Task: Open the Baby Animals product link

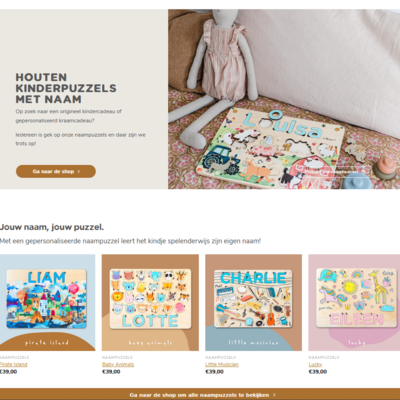Action: coord(118,364)
